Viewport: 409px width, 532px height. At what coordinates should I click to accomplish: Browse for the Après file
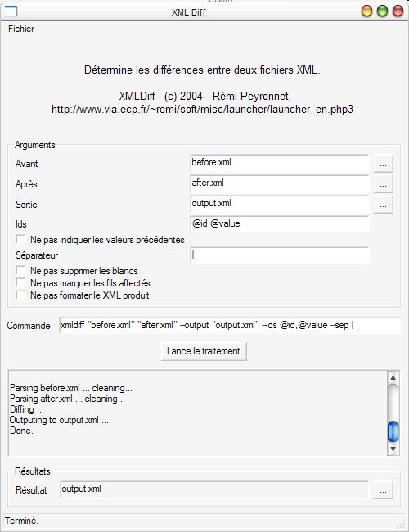[x=383, y=184]
